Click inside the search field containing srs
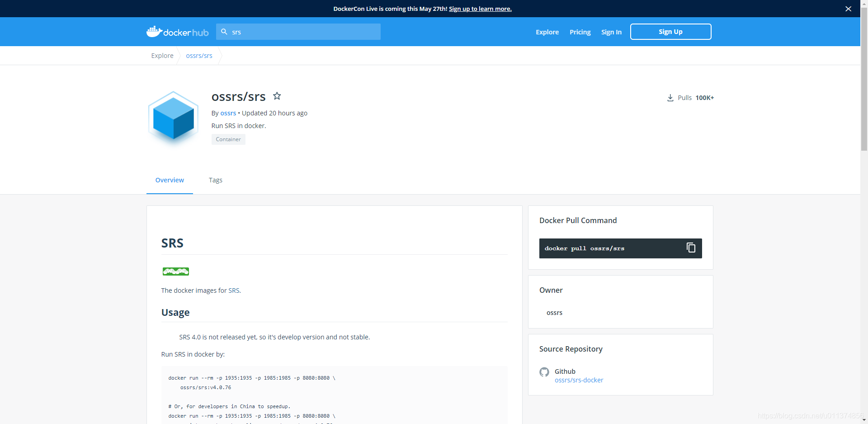Image resolution: width=868 pixels, height=424 pixels. (x=298, y=32)
